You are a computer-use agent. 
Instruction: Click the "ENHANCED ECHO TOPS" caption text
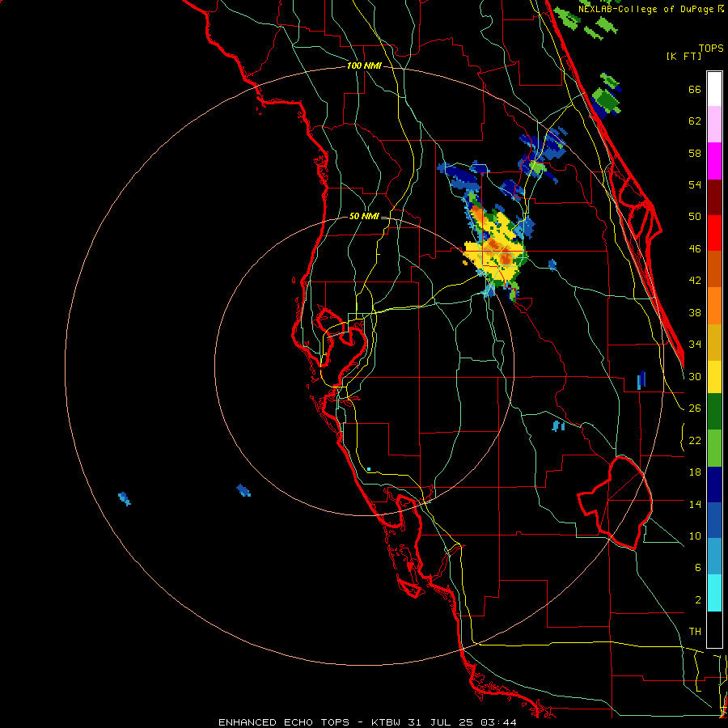tap(284, 722)
